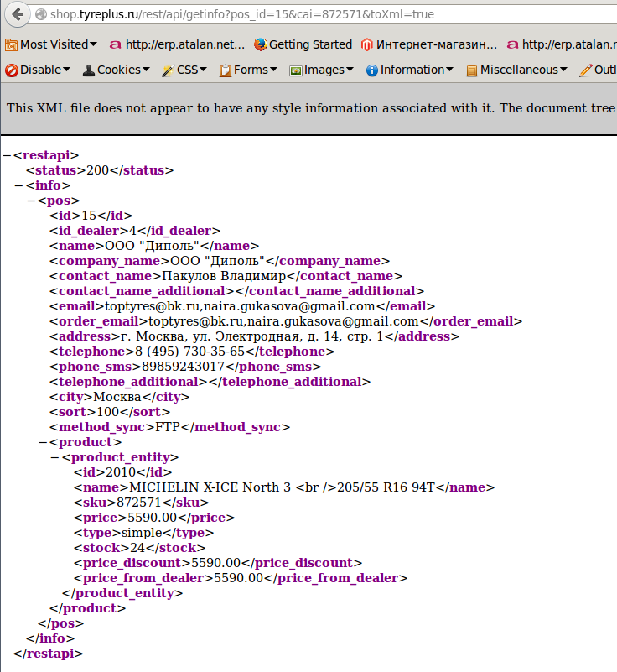This screenshot has height=672, width=617.
Task: Open the Getting Started bookmark
Action: [x=303, y=44]
